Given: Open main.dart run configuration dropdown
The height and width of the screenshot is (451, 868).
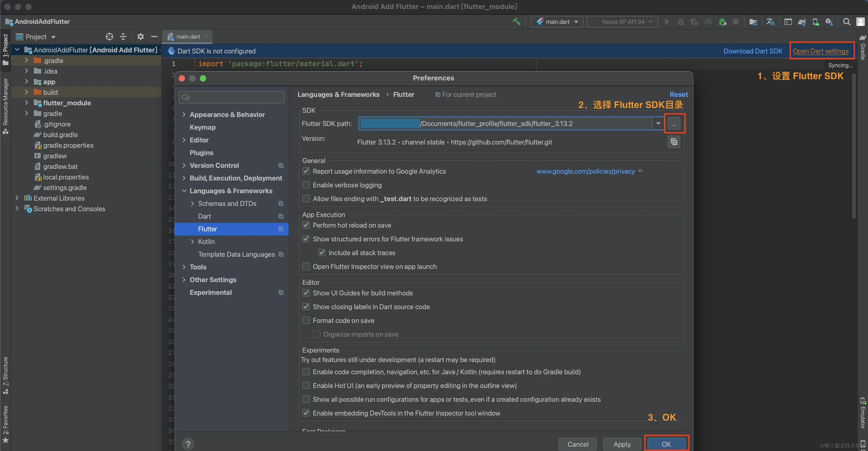Looking at the screenshot, I should pyautogui.click(x=558, y=22).
